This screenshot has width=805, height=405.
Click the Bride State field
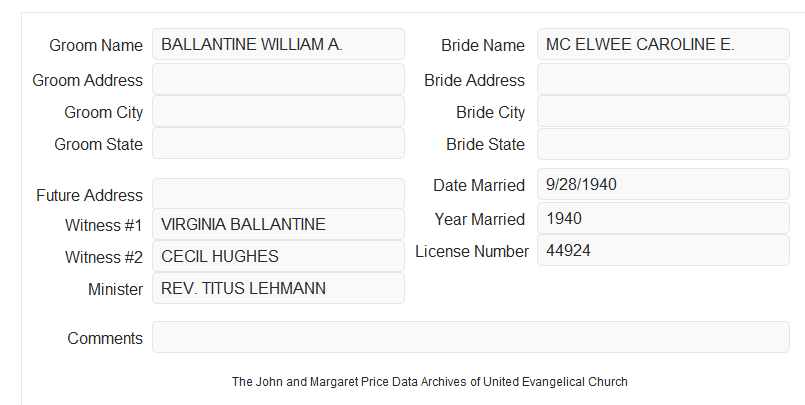(663, 143)
